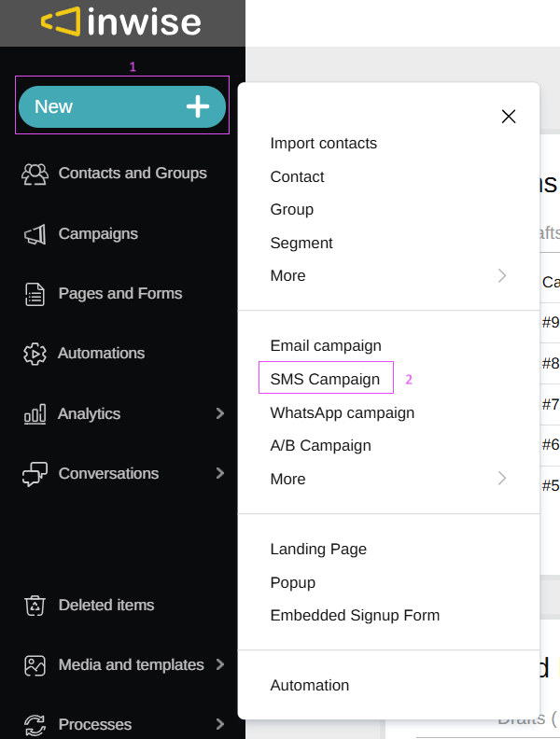Open Contacts and Groups people icon
This screenshot has width=560, height=739.
click(35, 174)
